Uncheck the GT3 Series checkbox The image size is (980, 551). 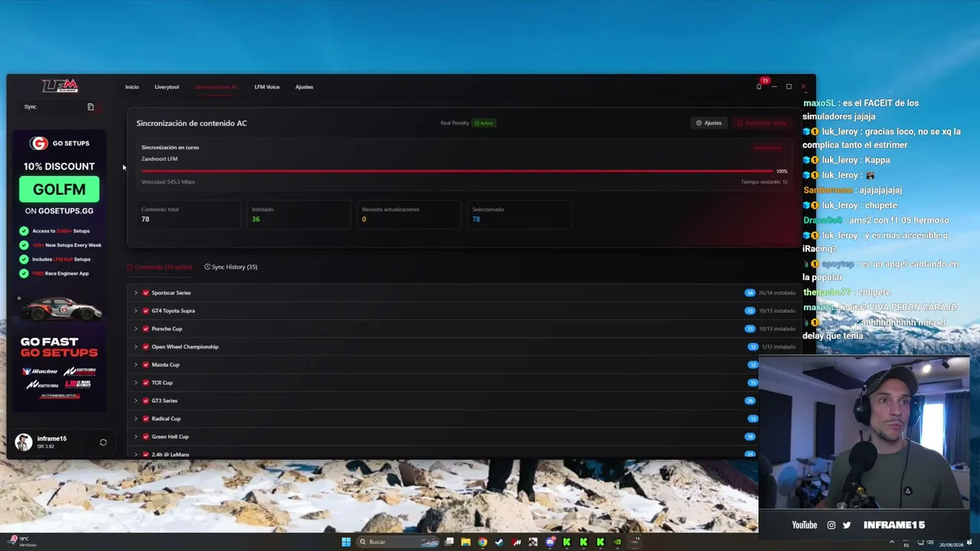click(145, 401)
